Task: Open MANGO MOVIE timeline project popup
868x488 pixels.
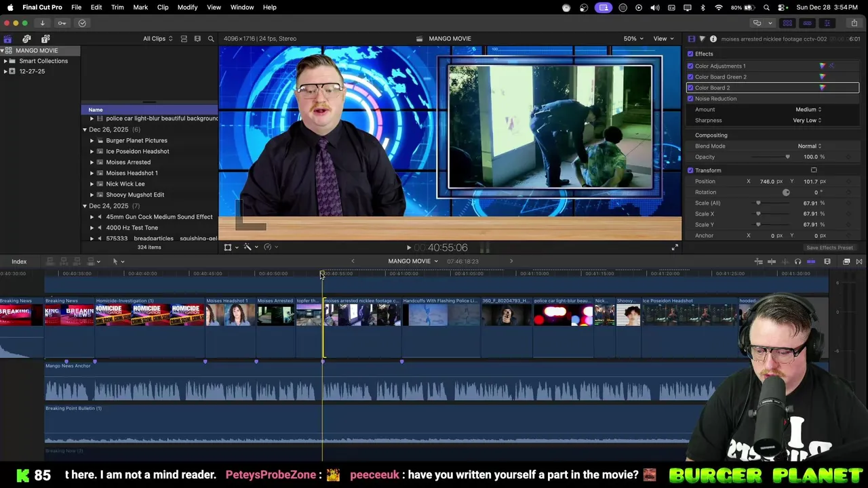Action: [x=413, y=262]
